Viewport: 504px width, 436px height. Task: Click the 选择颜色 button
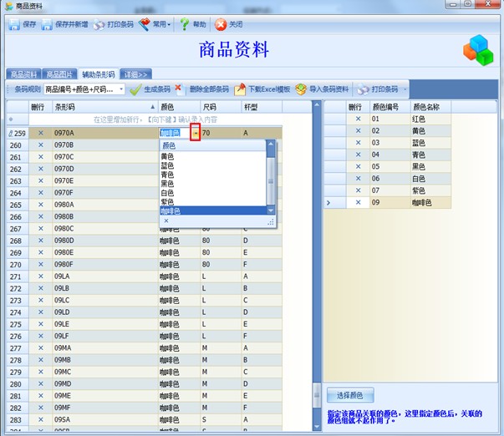[x=350, y=395]
